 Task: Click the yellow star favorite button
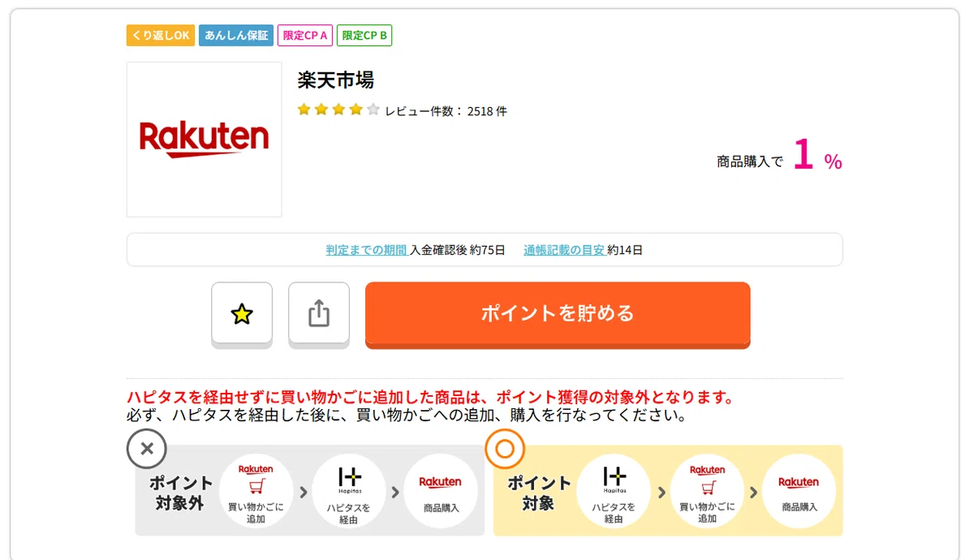[242, 314]
